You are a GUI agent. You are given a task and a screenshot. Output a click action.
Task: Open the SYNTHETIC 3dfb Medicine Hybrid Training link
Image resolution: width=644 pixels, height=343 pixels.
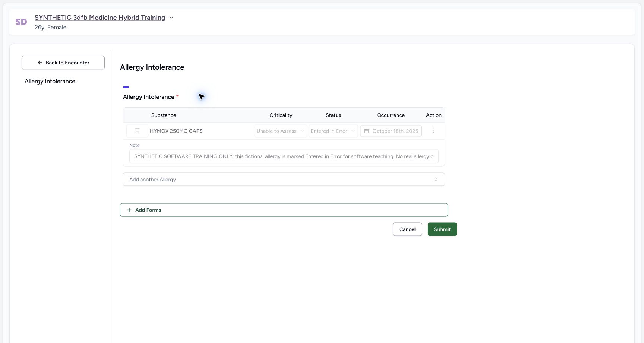100,18
